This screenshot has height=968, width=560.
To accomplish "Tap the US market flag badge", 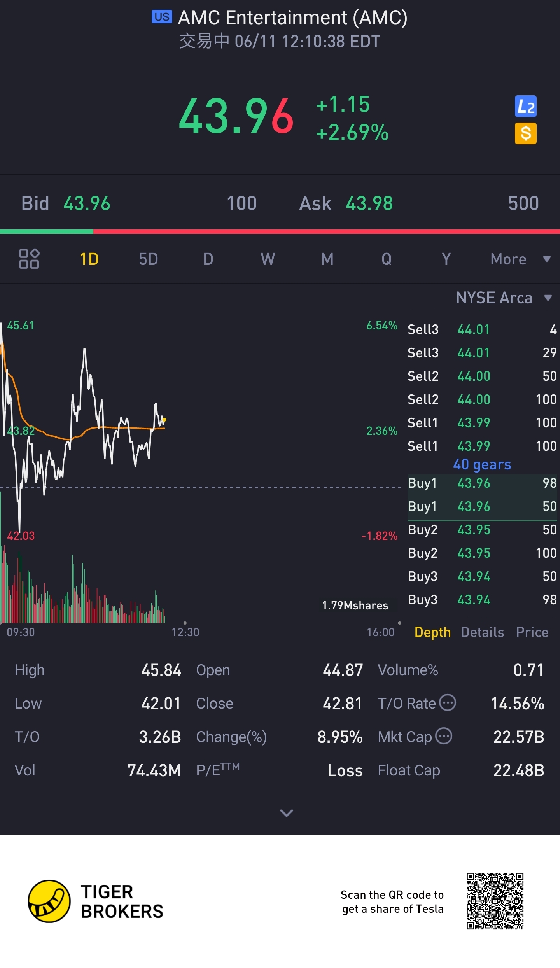I will click(162, 17).
